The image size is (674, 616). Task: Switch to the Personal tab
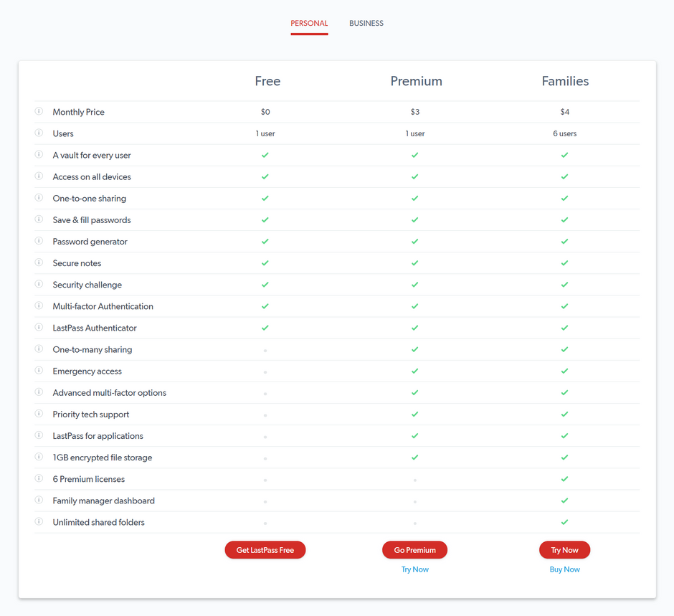pyautogui.click(x=309, y=23)
